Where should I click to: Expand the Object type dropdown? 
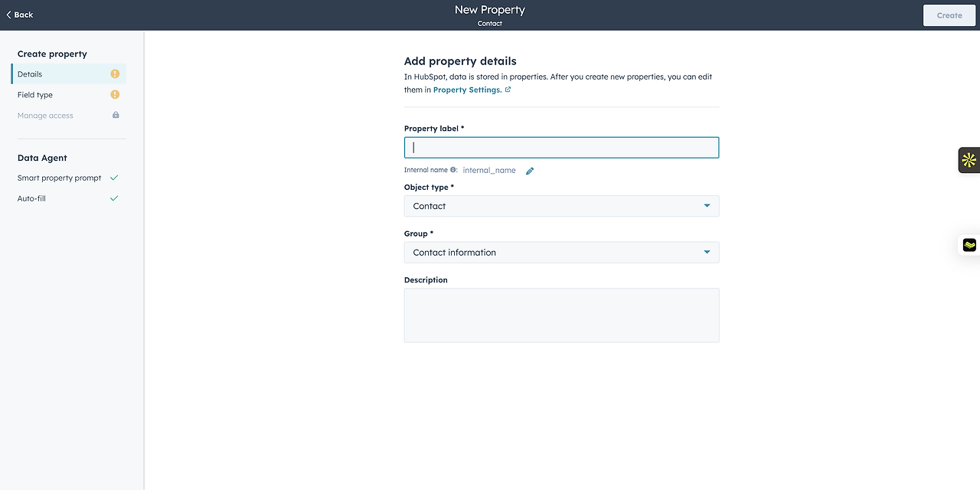(x=561, y=206)
